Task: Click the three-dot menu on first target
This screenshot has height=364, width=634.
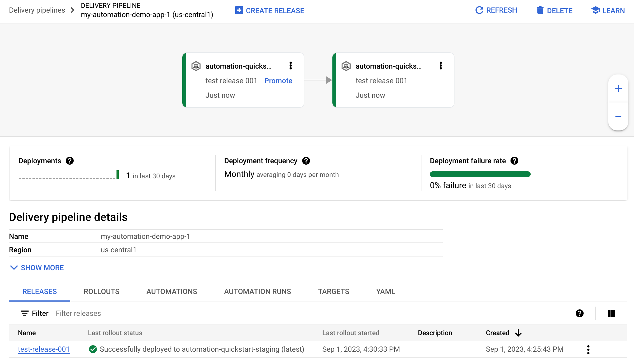Action: click(x=290, y=66)
